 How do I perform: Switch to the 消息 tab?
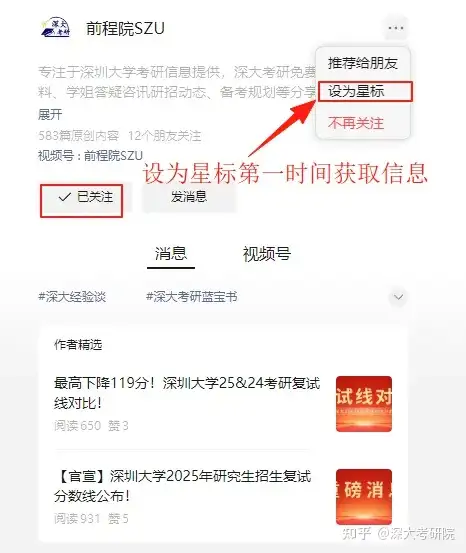pyautogui.click(x=171, y=254)
